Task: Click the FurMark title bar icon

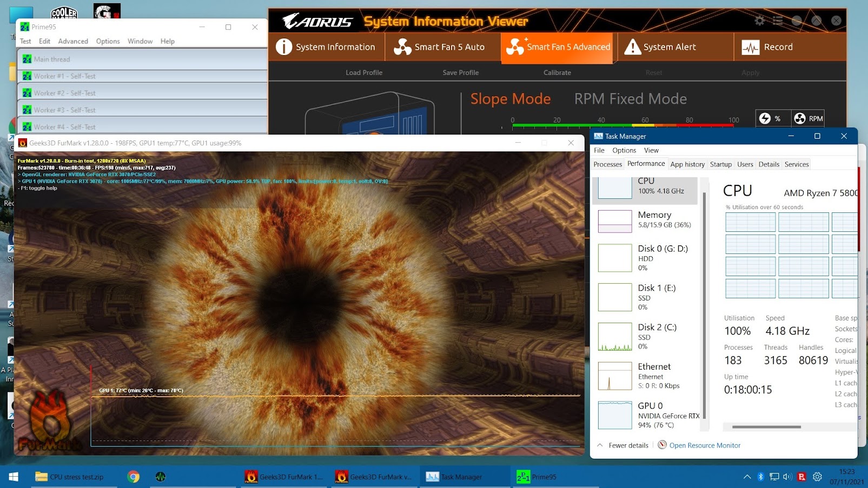Action: tap(23, 143)
